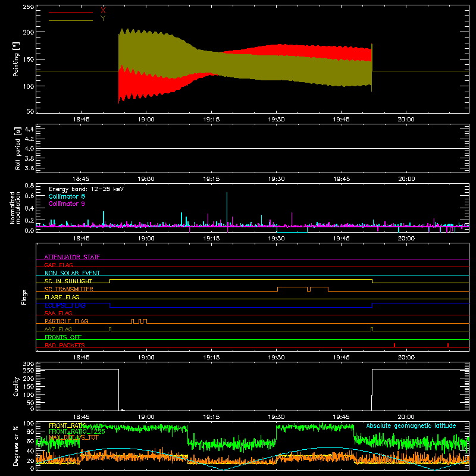Click the Roll period axis title
Screen dimensions: 476x476
(x=18, y=148)
